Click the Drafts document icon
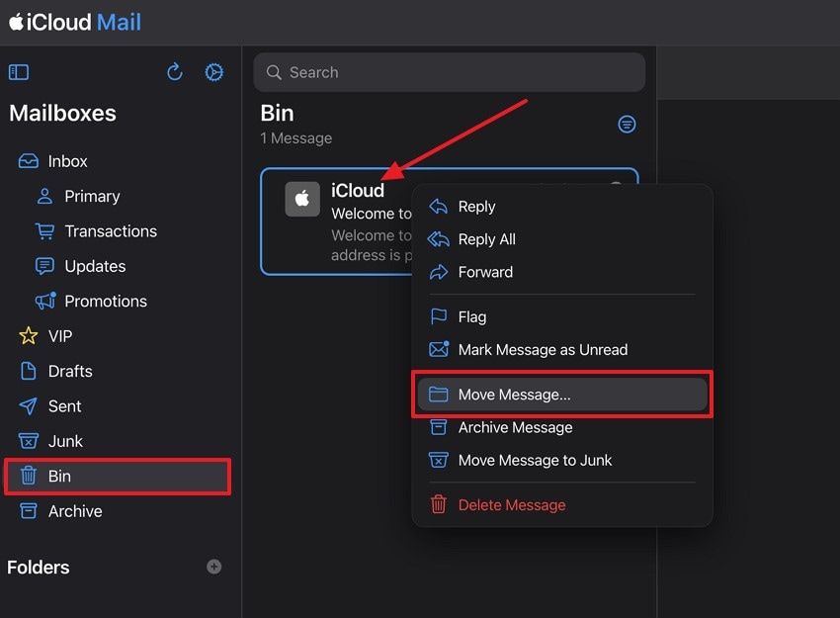 29,371
